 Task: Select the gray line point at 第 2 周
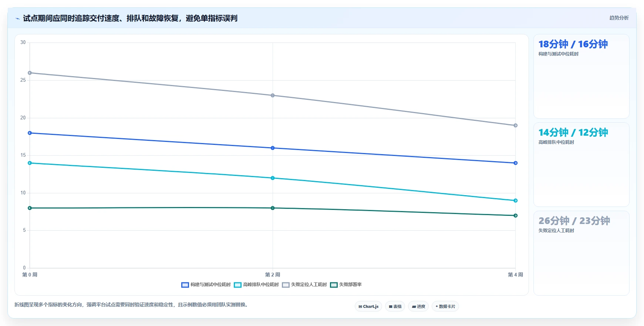273,95
